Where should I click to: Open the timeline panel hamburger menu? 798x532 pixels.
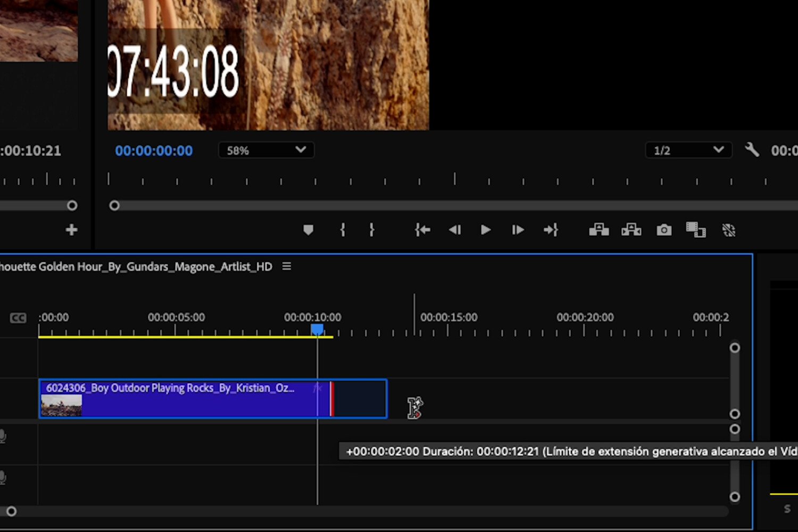286,266
